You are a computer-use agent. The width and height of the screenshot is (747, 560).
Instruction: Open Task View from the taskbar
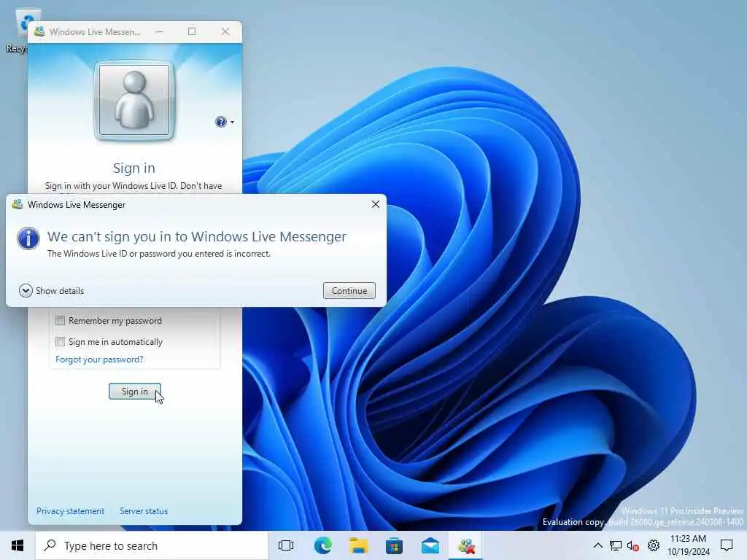point(286,545)
